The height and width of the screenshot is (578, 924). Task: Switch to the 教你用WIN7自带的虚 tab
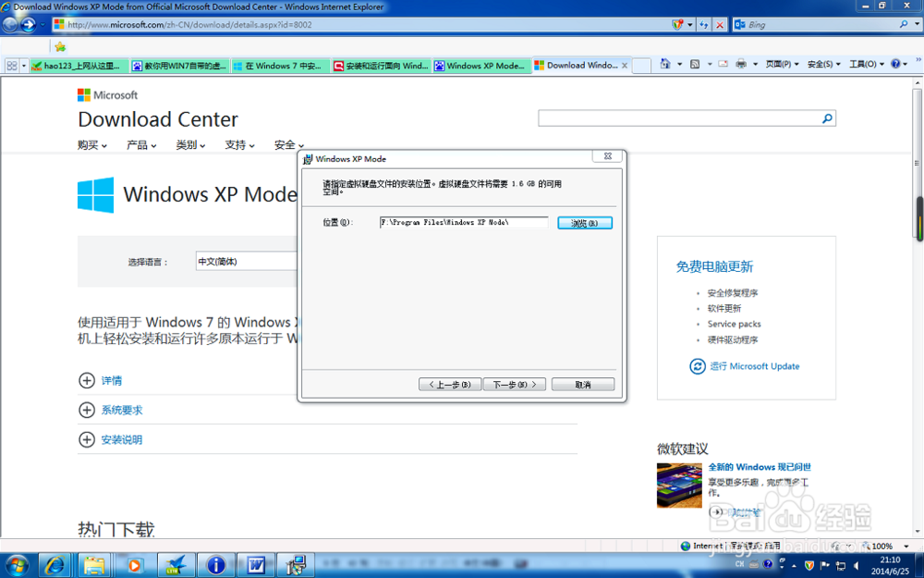click(x=179, y=66)
